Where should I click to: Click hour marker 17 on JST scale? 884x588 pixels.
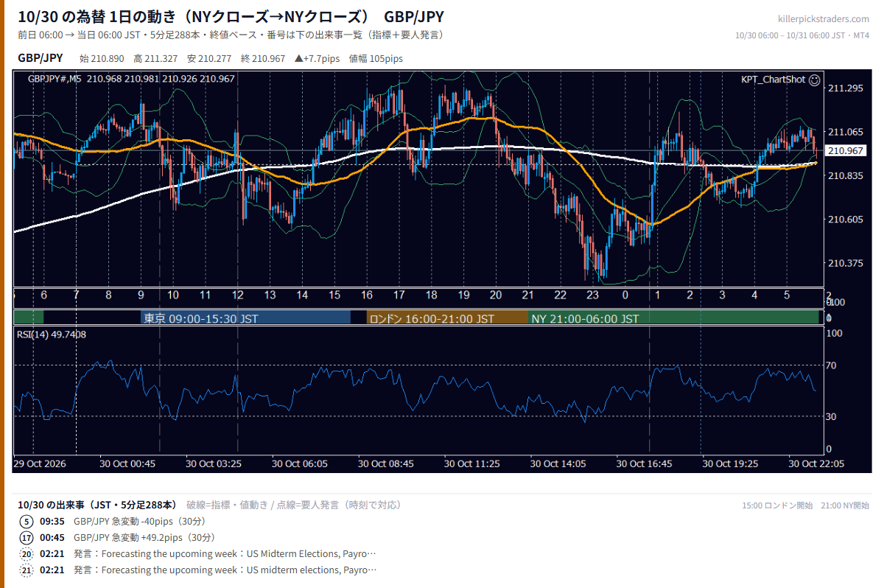pos(399,295)
